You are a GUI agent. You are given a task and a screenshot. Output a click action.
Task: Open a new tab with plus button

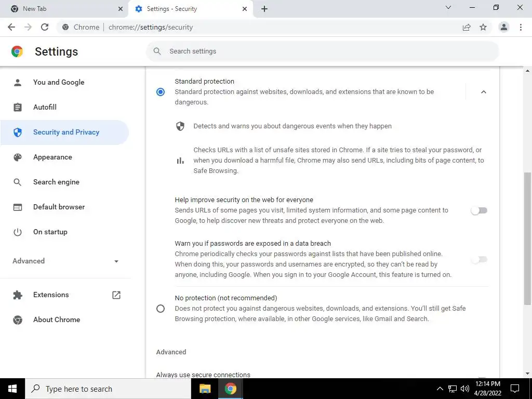(x=264, y=9)
